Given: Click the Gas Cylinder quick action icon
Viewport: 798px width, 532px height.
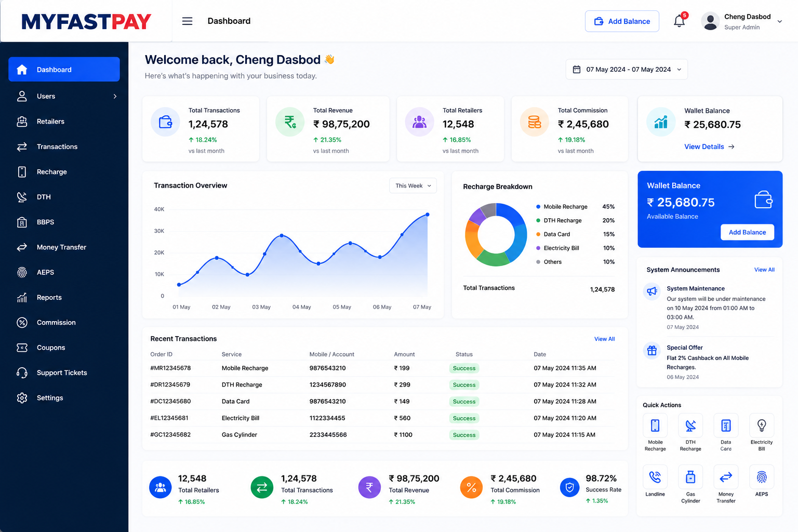Looking at the screenshot, I should click(690, 477).
